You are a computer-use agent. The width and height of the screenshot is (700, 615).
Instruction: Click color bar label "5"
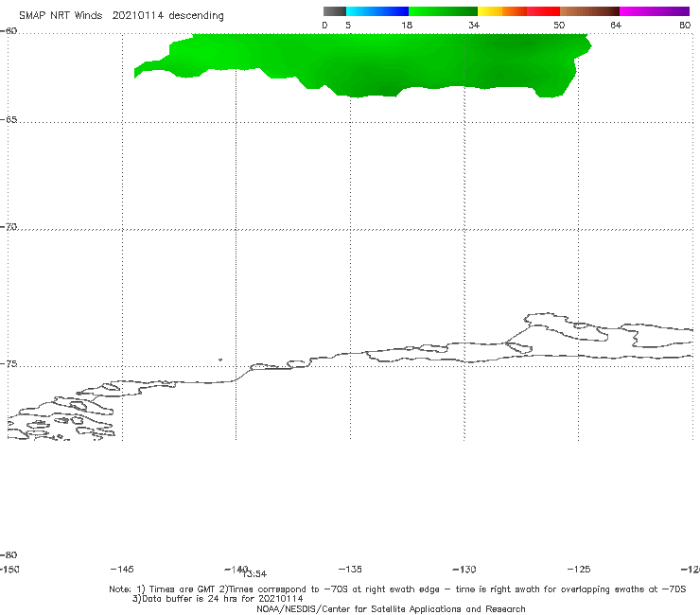[x=348, y=25]
